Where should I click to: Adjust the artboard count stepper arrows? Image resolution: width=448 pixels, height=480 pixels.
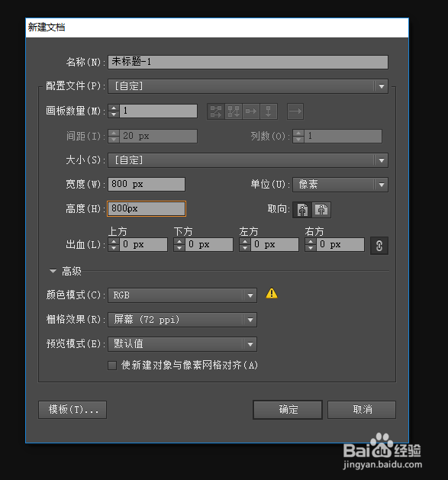coord(114,111)
